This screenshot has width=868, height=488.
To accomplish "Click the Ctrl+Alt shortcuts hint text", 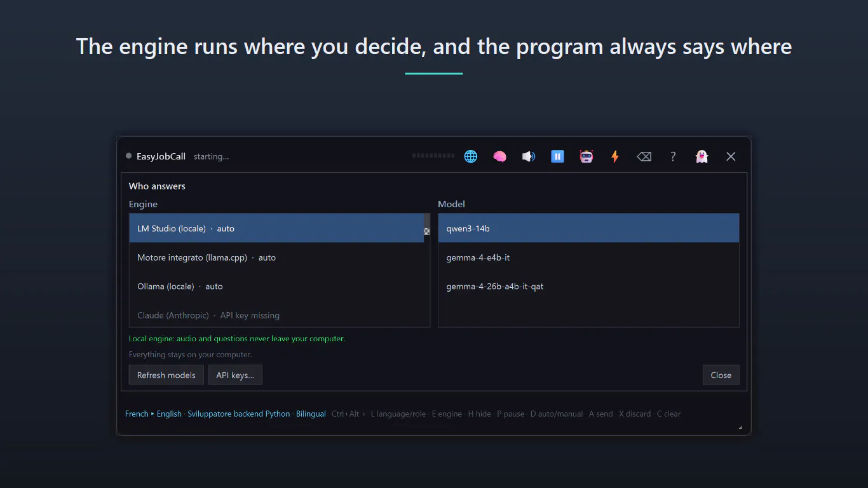I will click(506, 414).
